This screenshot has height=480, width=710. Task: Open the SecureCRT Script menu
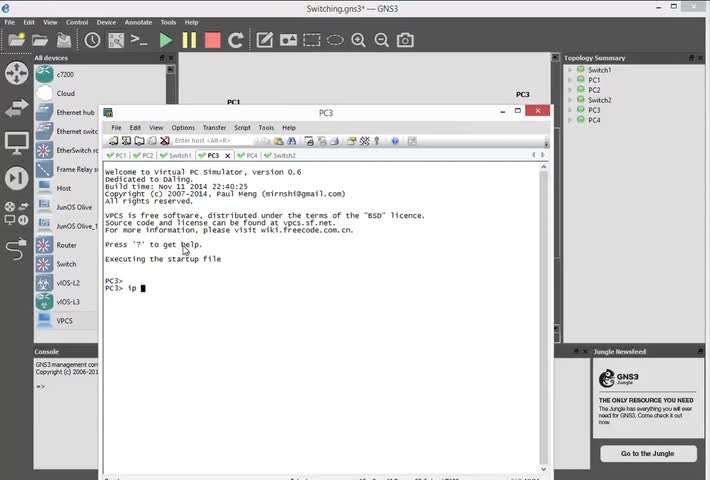pyautogui.click(x=242, y=128)
